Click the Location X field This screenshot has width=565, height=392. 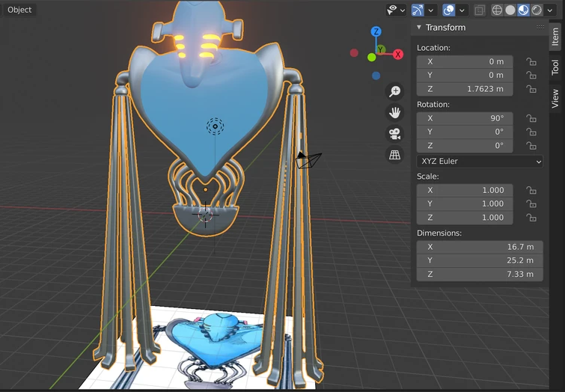point(465,61)
